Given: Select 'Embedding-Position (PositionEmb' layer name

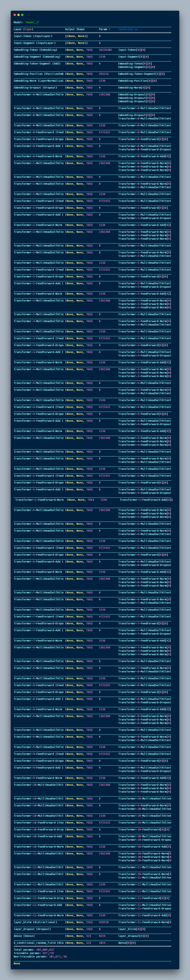Looking at the screenshot, I should pyautogui.click(x=39, y=74).
